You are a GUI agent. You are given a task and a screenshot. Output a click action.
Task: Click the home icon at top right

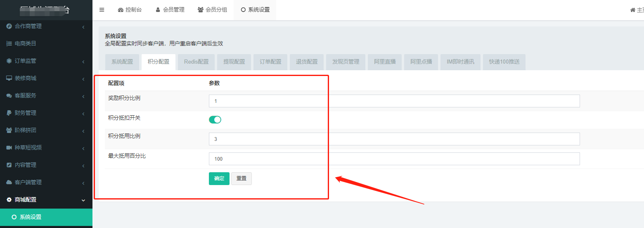pos(633,10)
